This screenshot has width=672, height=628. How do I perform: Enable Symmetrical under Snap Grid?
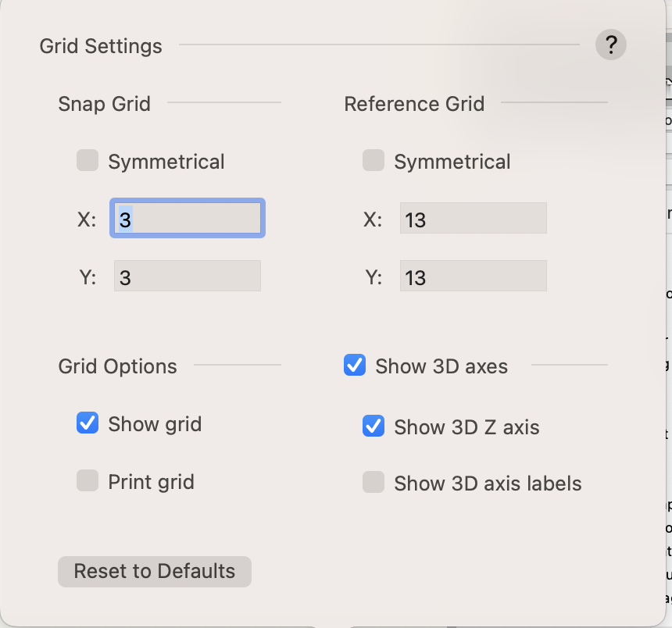pos(88,162)
